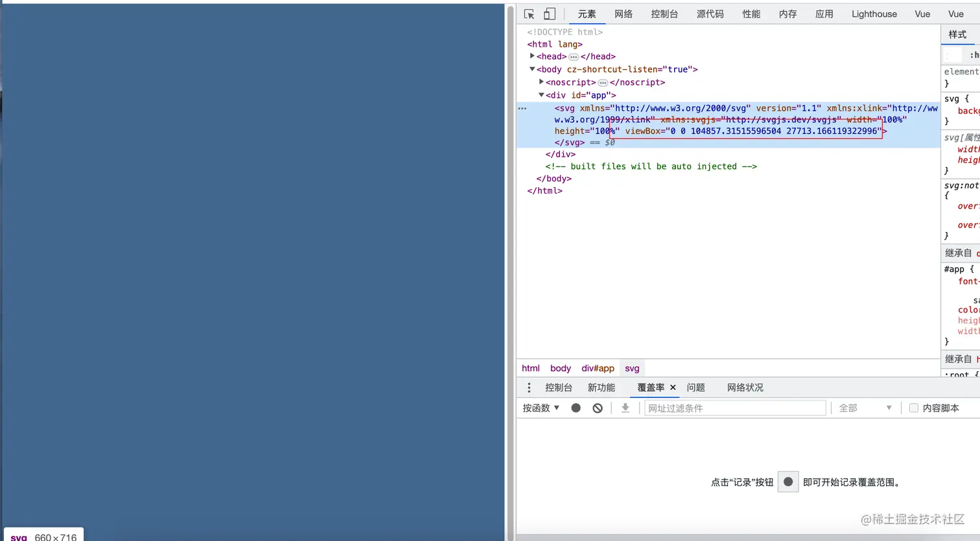
Task: Open the 网络状况 drawer tab
Action: tap(745, 387)
